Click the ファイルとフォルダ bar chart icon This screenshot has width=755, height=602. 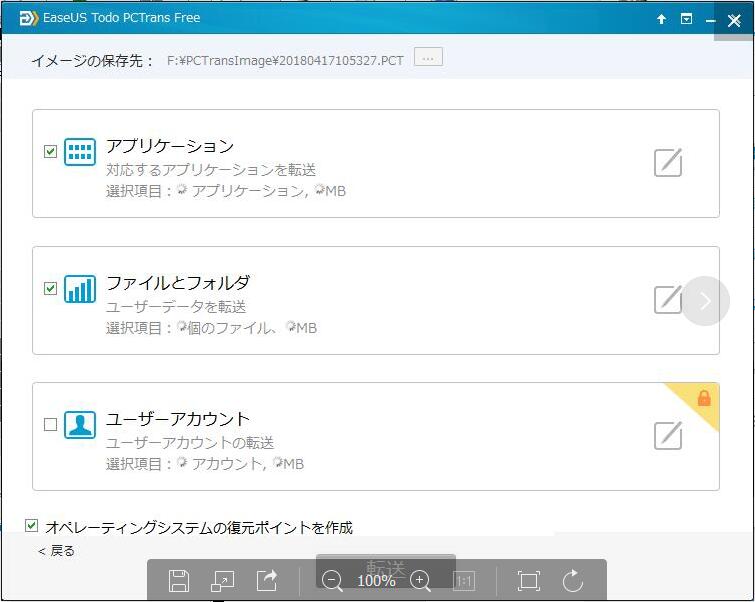click(80, 288)
